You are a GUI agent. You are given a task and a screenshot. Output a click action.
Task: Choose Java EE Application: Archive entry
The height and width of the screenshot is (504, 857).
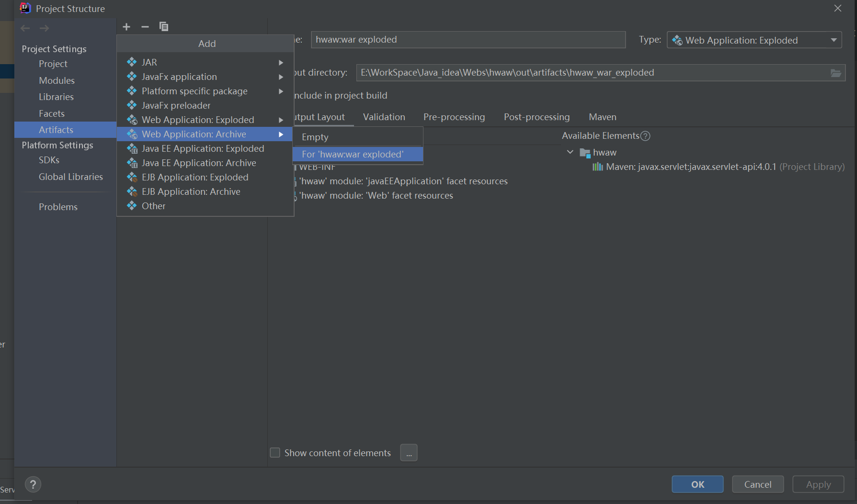click(199, 163)
